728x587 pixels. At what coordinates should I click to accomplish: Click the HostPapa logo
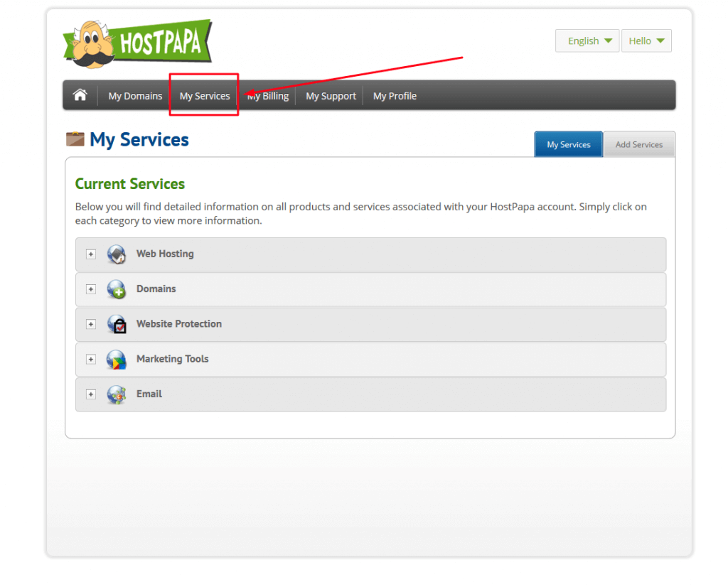coord(137,43)
